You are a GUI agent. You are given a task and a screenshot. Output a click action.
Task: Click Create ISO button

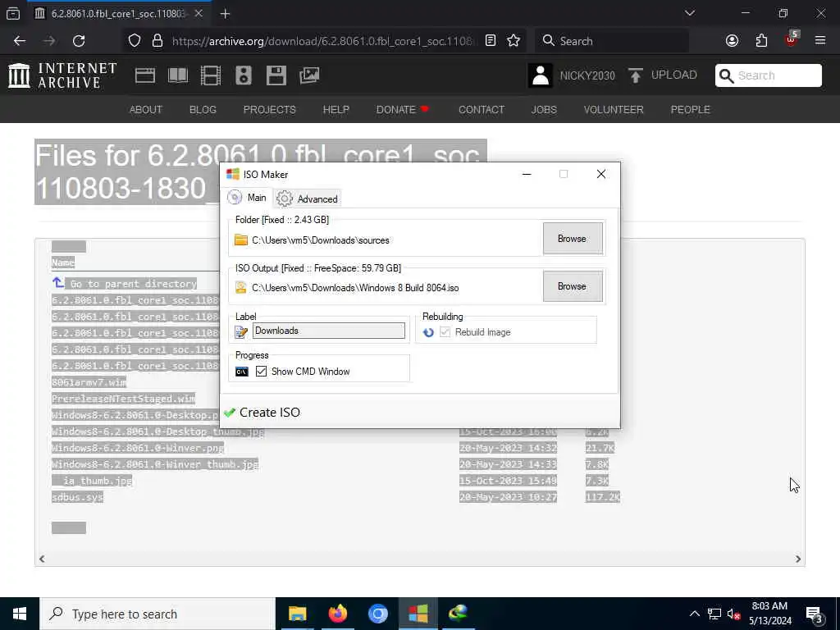tap(262, 412)
